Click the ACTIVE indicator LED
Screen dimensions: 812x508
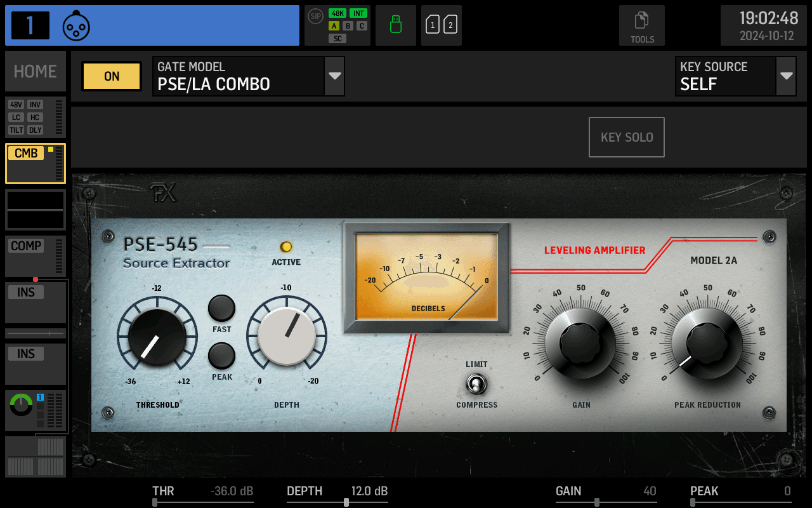click(x=286, y=247)
